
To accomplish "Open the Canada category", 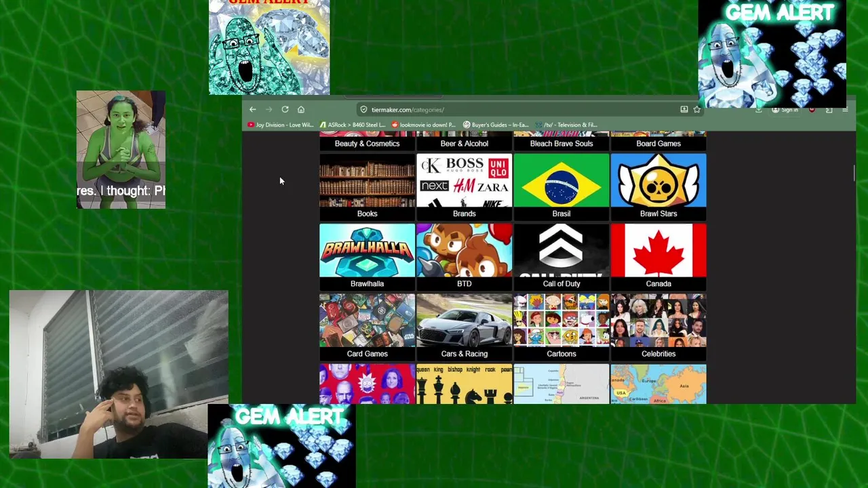I will tap(658, 257).
